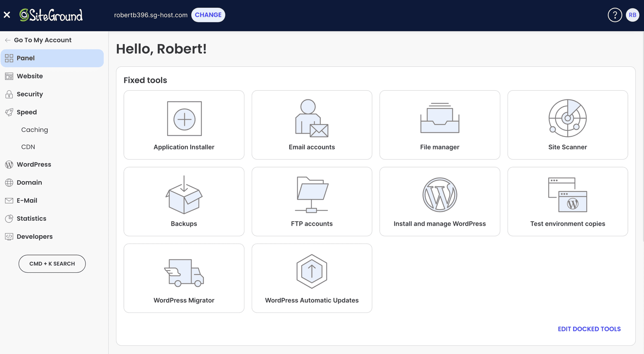Click the Fixed tools heading
The image size is (644, 354).
click(x=145, y=80)
